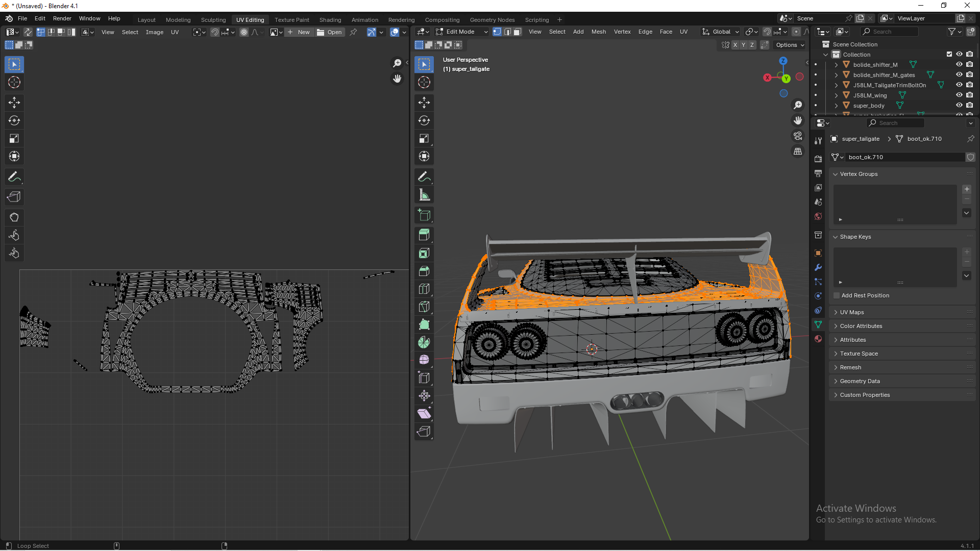The image size is (980, 551).
Task: Hide bolide_shifter_M_gates in viewport
Action: tap(959, 75)
